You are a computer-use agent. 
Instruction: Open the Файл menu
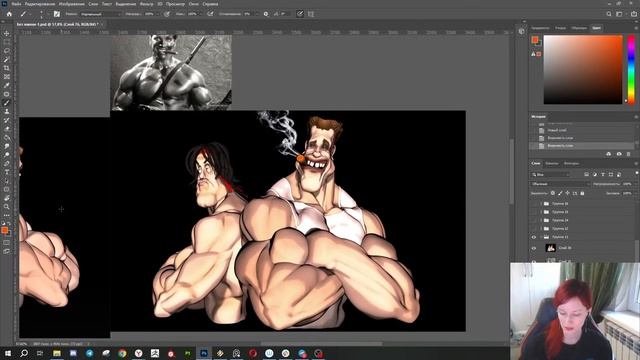tap(16, 4)
